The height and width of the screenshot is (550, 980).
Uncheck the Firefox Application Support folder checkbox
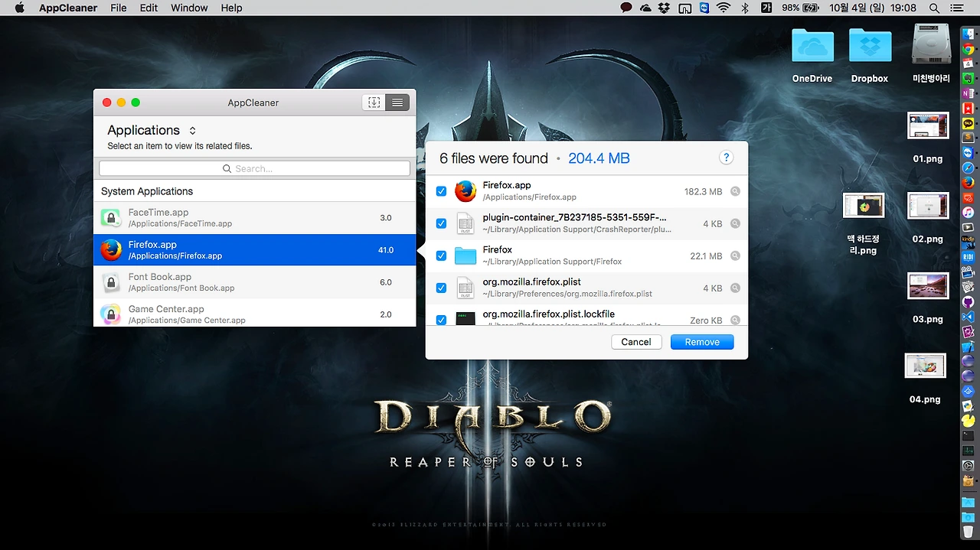tap(441, 255)
